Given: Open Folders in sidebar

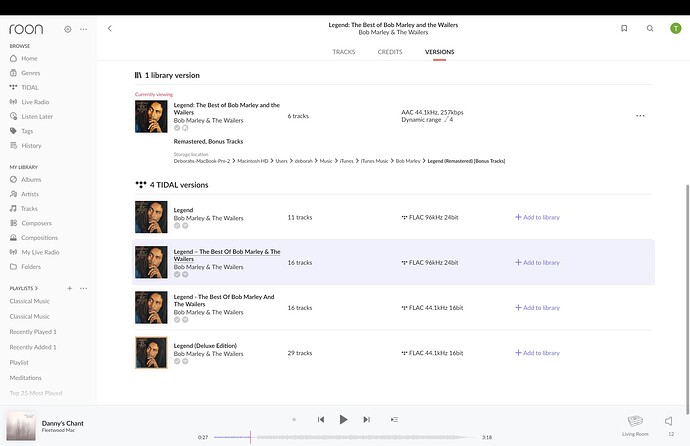Looking at the screenshot, I should point(25,267).
